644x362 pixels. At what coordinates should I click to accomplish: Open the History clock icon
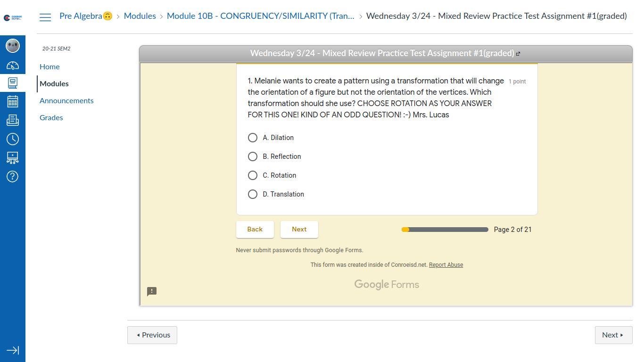[13, 139]
